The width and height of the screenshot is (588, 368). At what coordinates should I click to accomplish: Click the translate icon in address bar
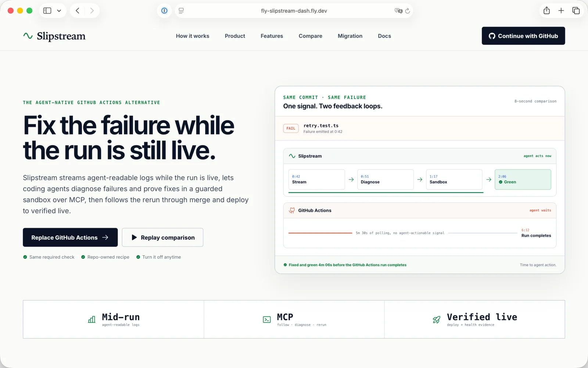398,11
